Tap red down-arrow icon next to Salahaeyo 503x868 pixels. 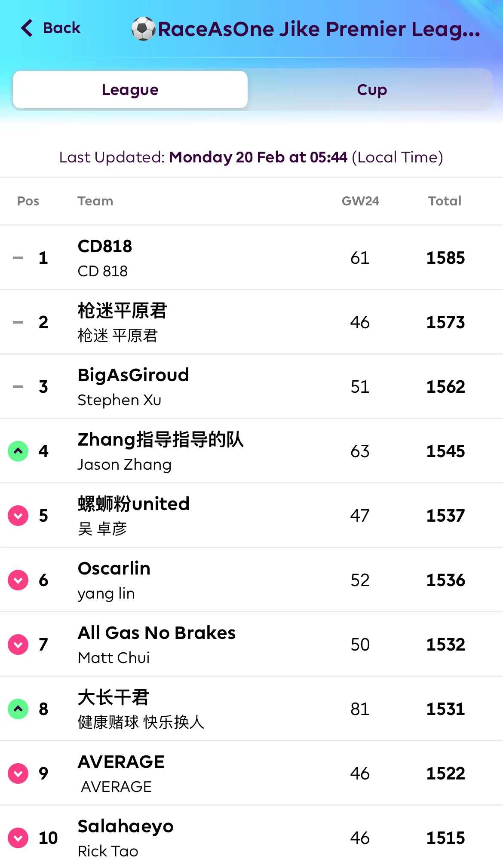(x=18, y=838)
